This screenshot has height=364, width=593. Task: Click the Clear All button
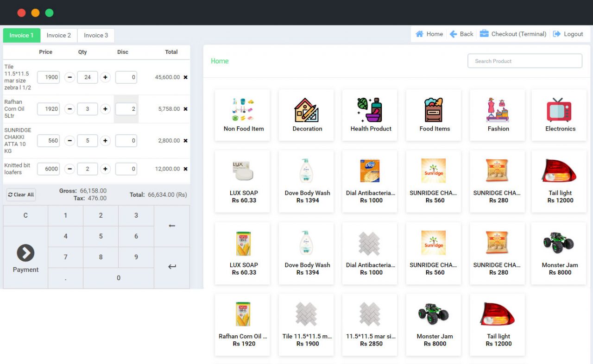[x=20, y=195]
